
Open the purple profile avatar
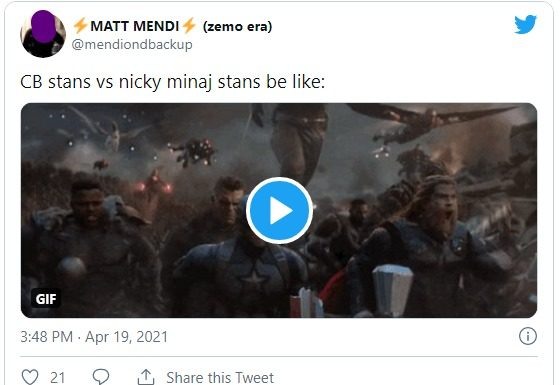(x=43, y=34)
